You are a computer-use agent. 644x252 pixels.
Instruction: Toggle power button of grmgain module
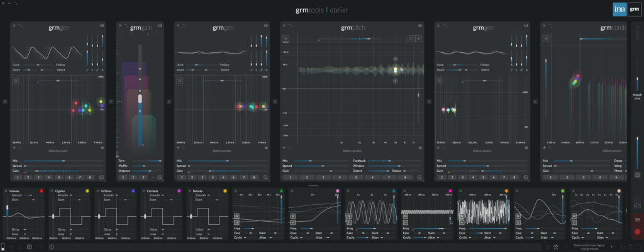[x=160, y=26]
